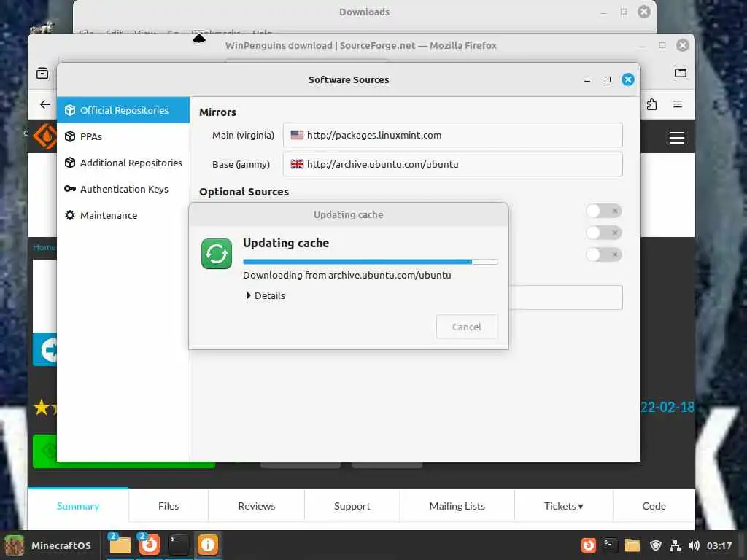Image resolution: width=747 pixels, height=560 pixels.
Task: Click terminal icon in system tray
Action: pos(610,545)
